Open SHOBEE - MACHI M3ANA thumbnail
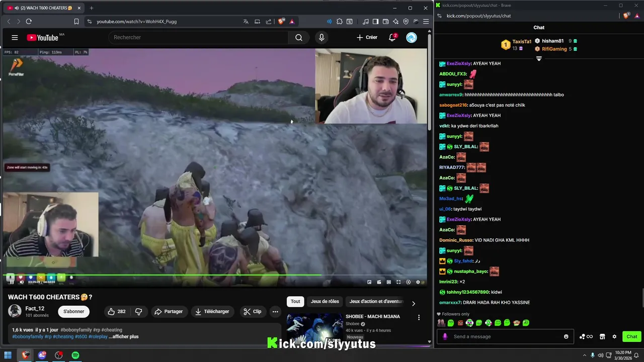The image size is (644, 362). [x=314, y=328]
